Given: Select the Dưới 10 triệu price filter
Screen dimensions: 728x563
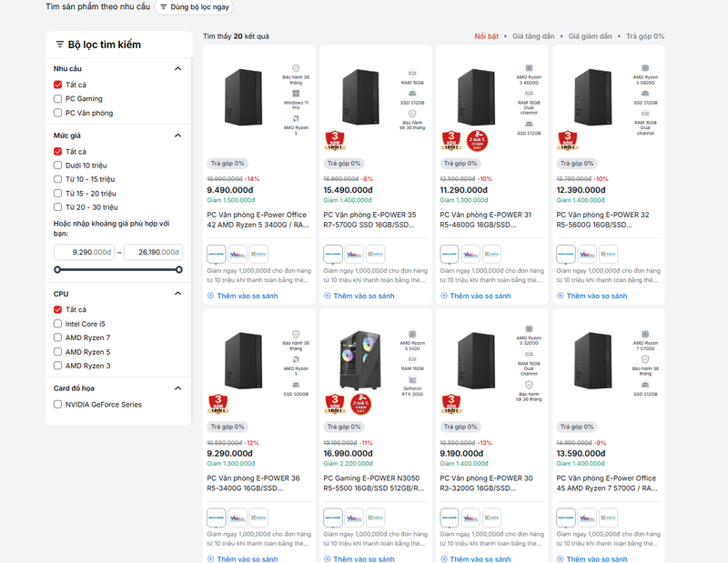Looking at the screenshot, I should pos(57,166).
